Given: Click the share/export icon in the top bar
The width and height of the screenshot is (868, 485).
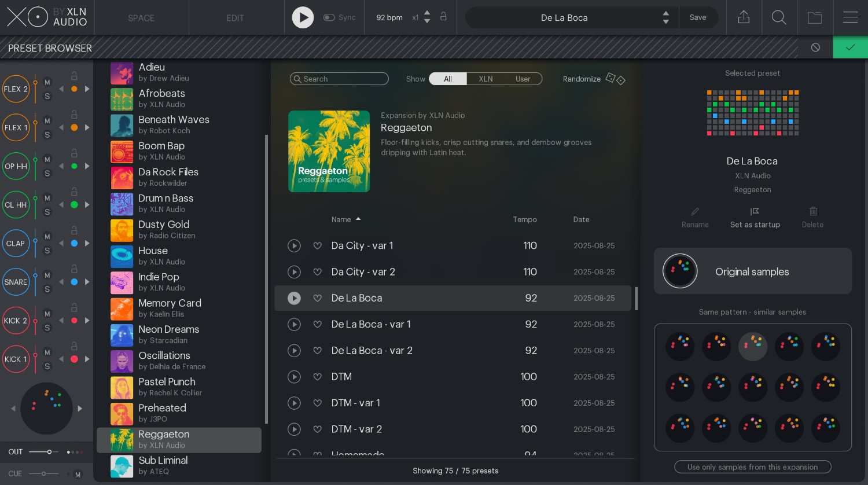Looking at the screenshot, I should tap(744, 17).
